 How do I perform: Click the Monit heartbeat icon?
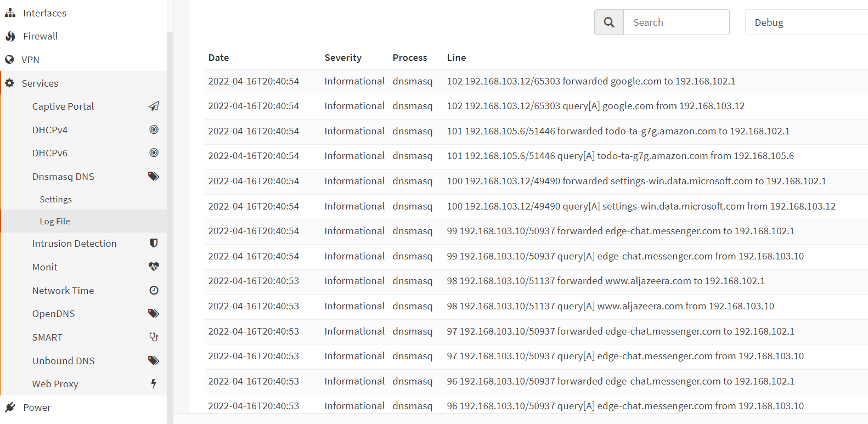point(154,267)
